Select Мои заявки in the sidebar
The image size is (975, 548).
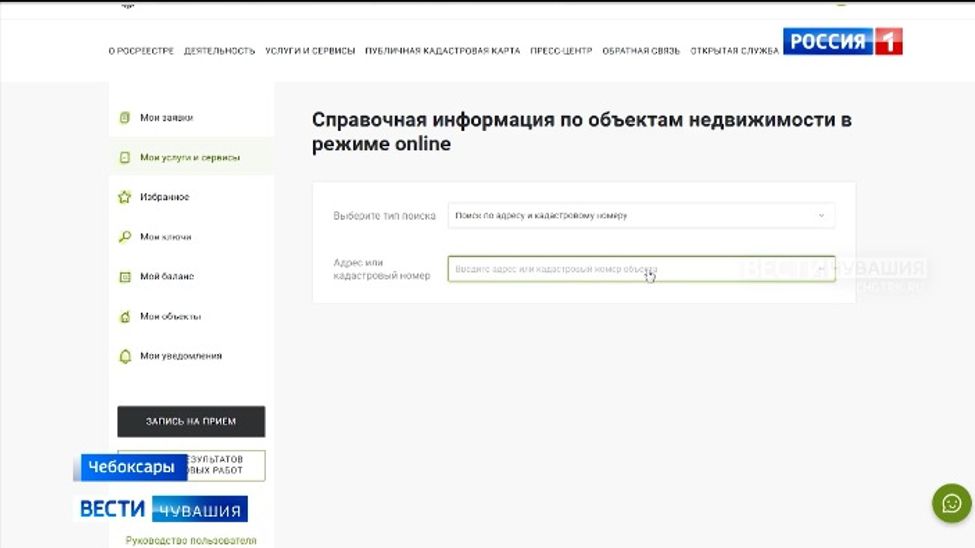coord(191,118)
